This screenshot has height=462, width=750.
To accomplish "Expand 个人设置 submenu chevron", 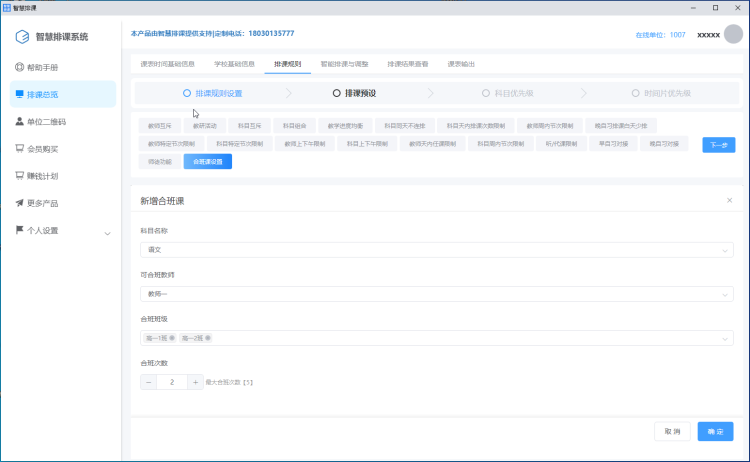I will 107,233.
